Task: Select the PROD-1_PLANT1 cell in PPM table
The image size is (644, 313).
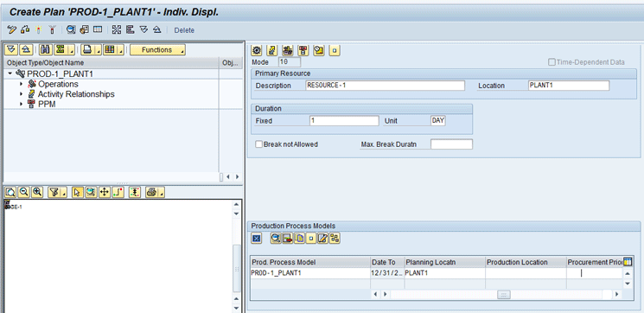Action: (x=311, y=273)
